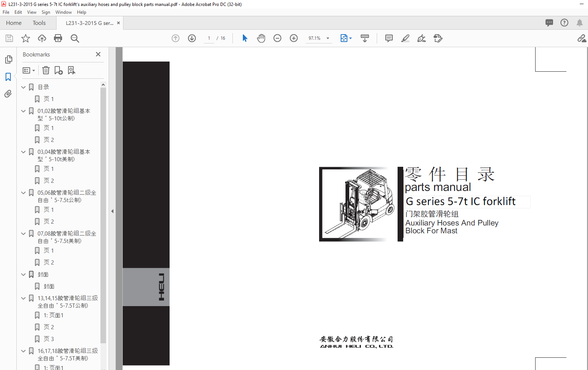Select the highlight text pen tool

tap(405, 38)
